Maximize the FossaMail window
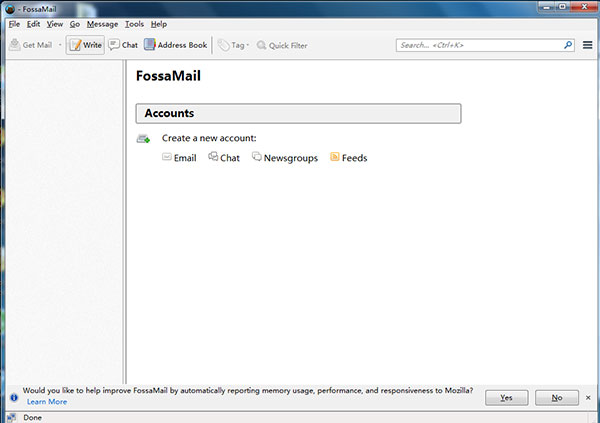Image resolution: width=600 pixels, height=423 pixels. click(x=562, y=7)
